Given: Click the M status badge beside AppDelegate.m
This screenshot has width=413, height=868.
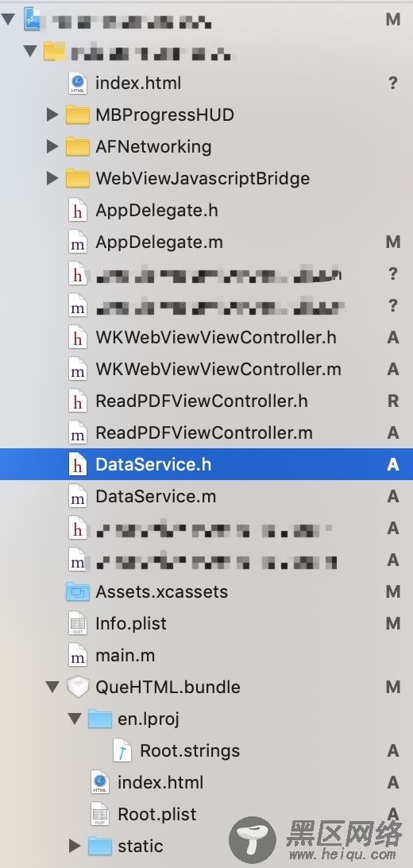Looking at the screenshot, I should coord(393,242).
